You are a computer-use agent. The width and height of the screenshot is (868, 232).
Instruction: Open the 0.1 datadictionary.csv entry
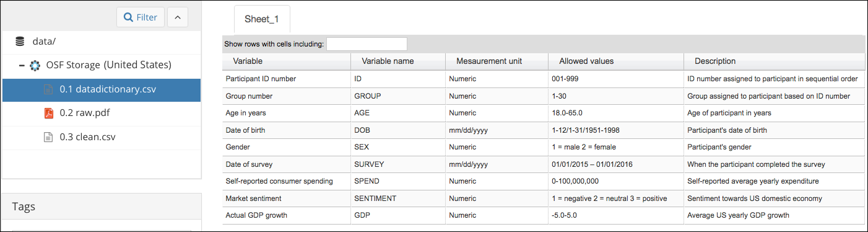coord(102,90)
